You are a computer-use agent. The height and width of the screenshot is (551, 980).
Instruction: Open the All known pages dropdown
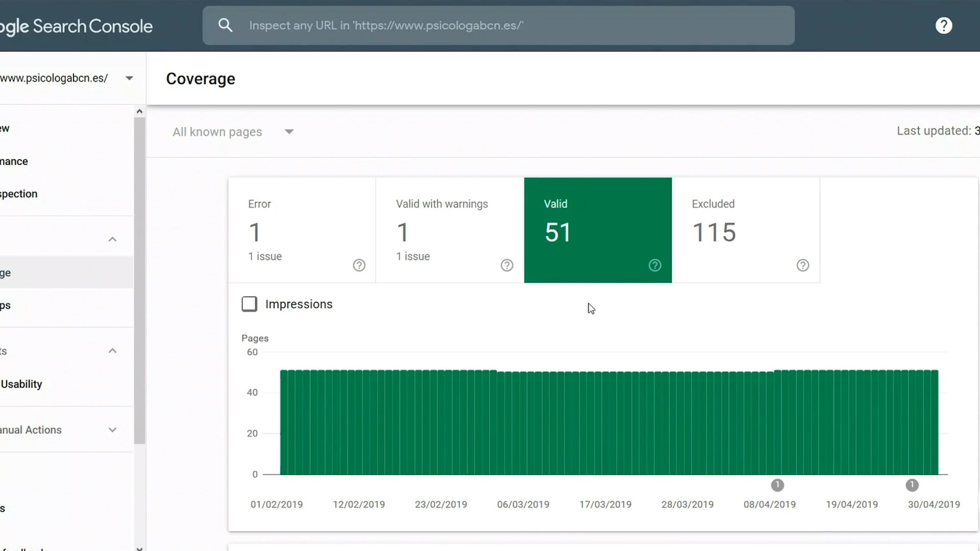pyautogui.click(x=233, y=132)
